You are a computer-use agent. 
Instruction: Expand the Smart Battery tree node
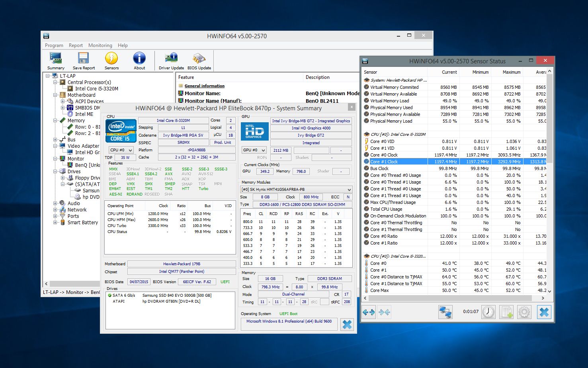pyautogui.click(x=55, y=222)
